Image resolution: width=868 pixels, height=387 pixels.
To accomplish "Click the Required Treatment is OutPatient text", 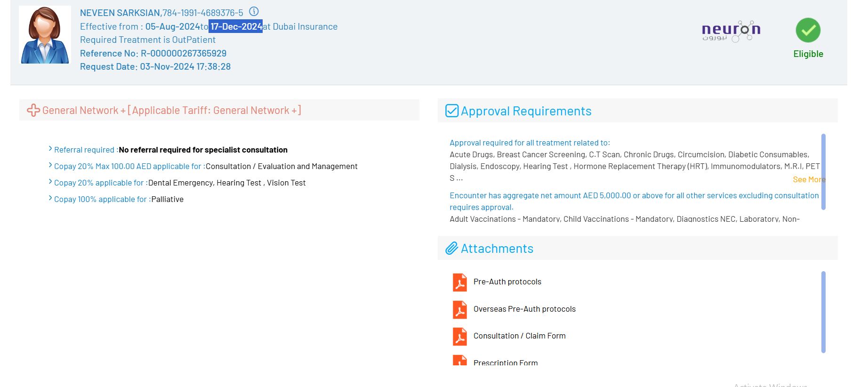I will click(148, 40).
